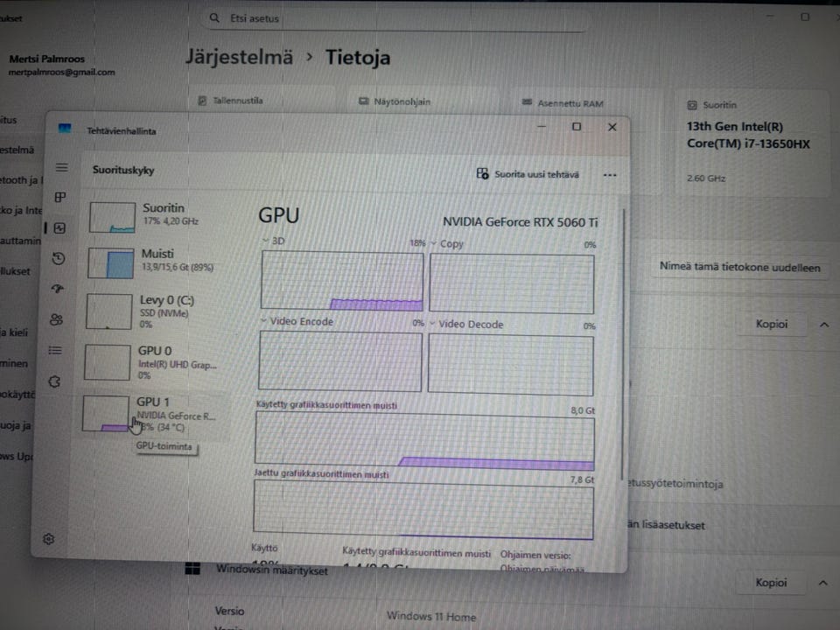
Task: Collapse the Windowsin määritykset section chevron
Action: [x=822, y=583]
